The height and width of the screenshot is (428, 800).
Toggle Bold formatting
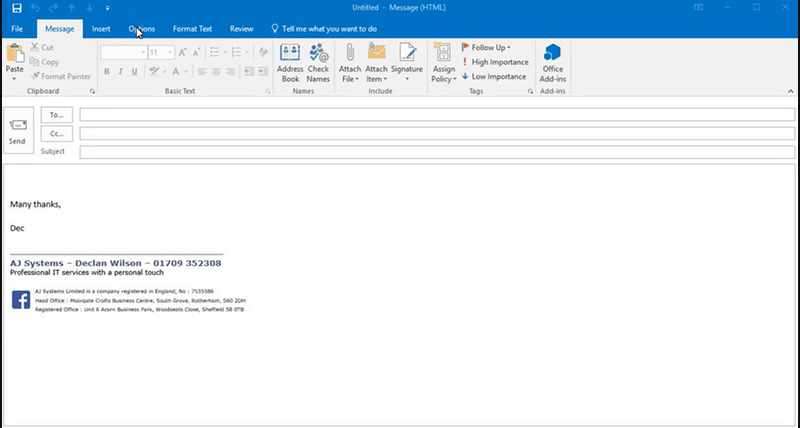(107, 72)
